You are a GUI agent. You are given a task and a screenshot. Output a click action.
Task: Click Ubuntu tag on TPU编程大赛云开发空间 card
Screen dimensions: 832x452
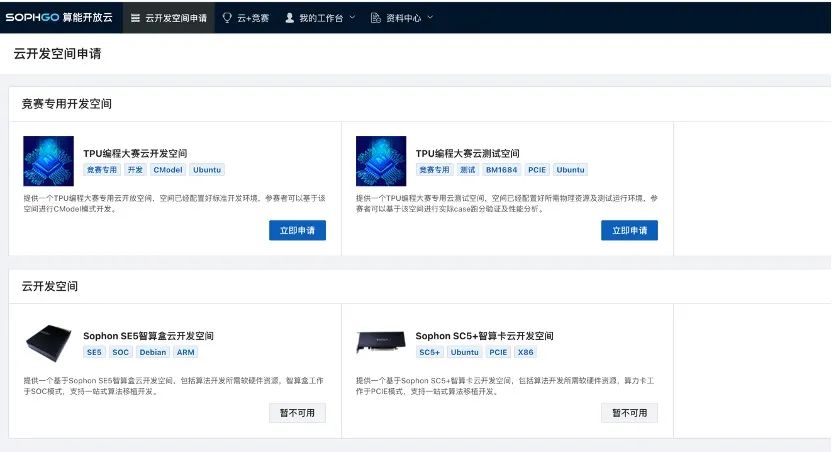pyautogui.click(x=207, y=170)
